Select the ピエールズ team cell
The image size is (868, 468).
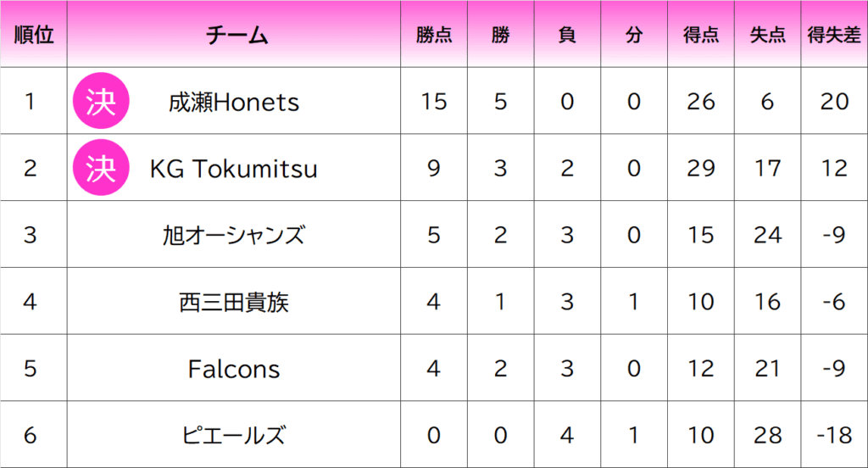click(x=234, y=435)
